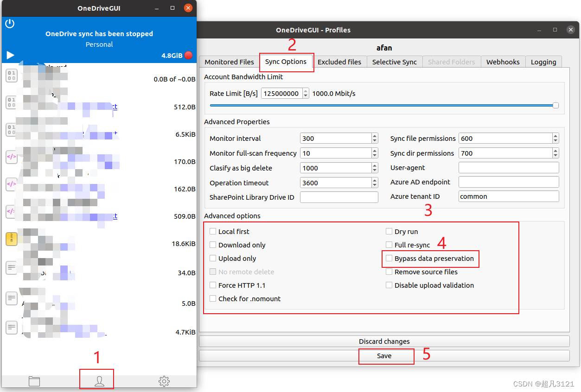Click the Azure tenant ID input field
The width and height of the screenshot is (581, 392).
(508, 196)
